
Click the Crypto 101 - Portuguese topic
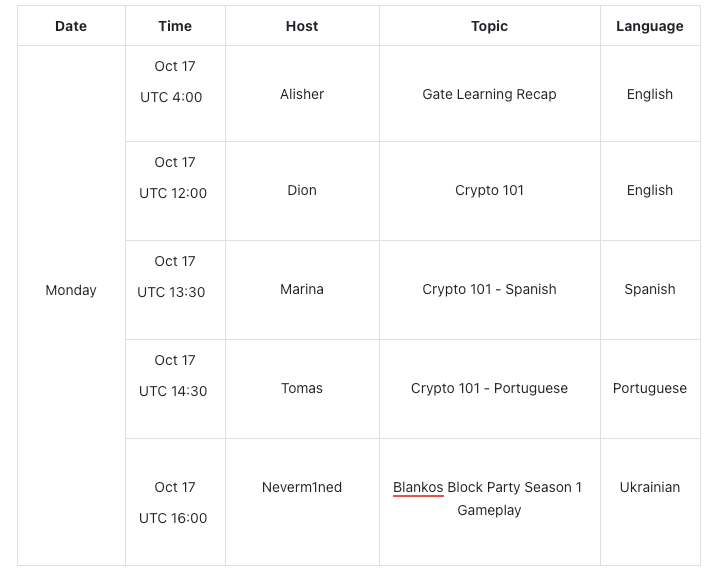coord(489,388)
